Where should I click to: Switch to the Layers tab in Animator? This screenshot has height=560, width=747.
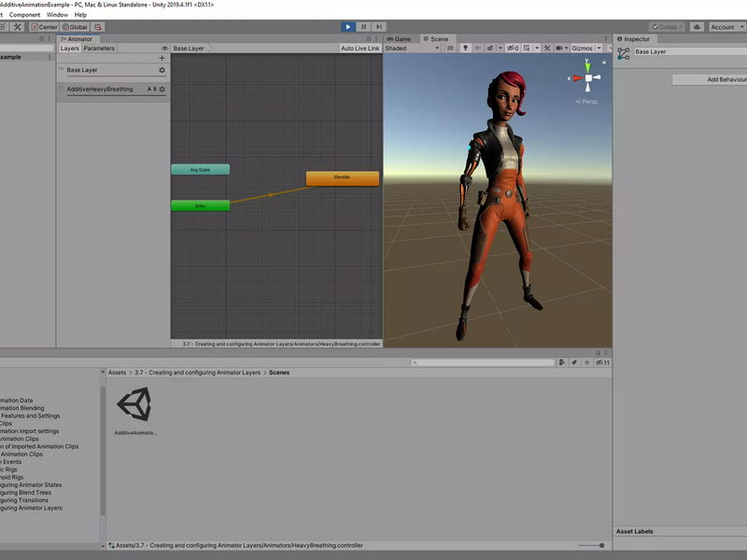[69, 49]
